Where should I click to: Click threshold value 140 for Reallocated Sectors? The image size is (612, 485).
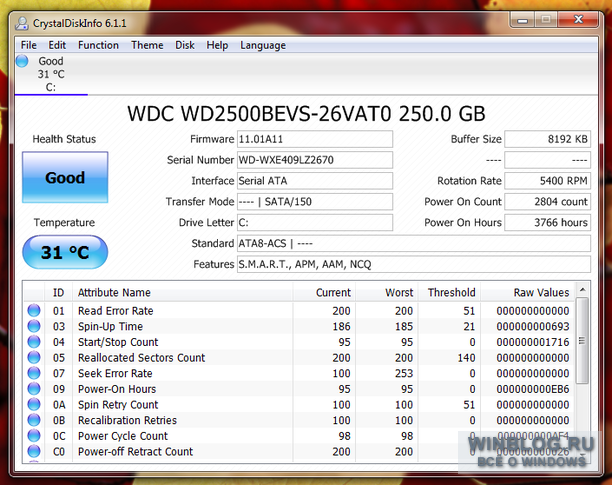click(466, 357)
